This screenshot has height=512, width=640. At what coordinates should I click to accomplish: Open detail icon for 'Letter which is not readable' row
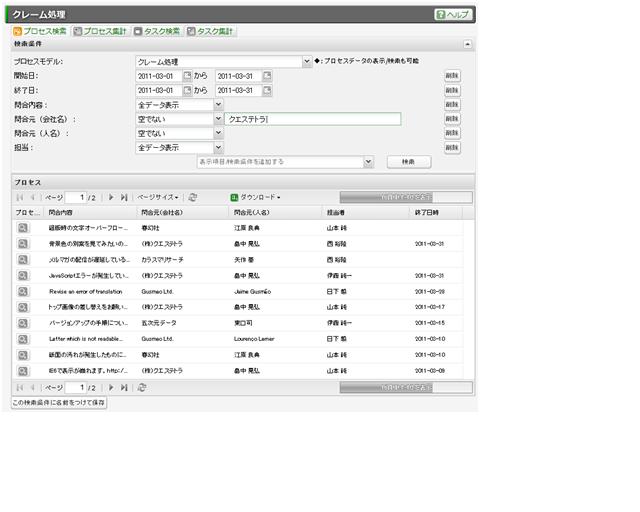click(x=22, y=338)
